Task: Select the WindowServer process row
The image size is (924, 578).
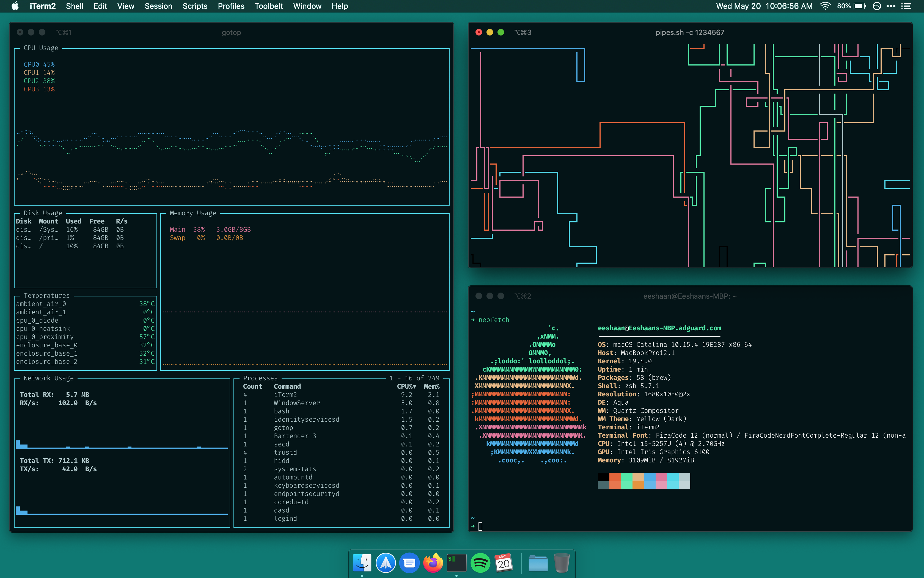Action: pos(341,403)
